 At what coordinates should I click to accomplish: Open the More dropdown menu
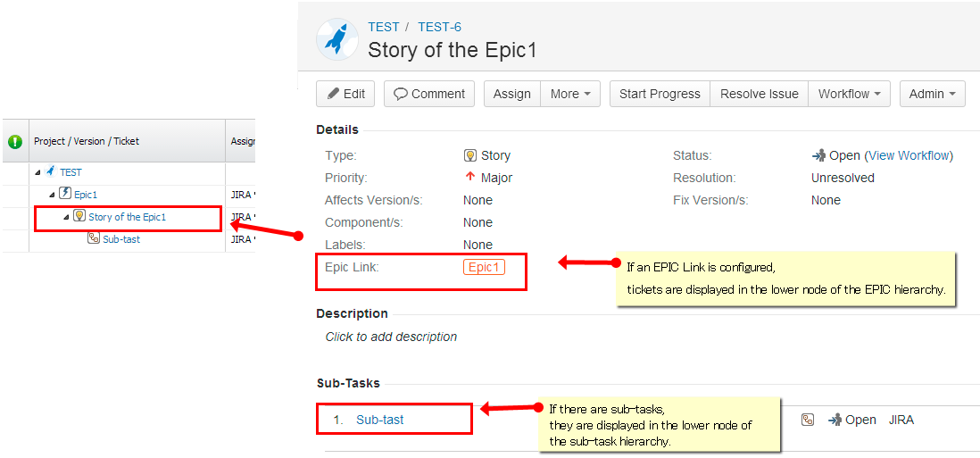(x=570, y=94)
